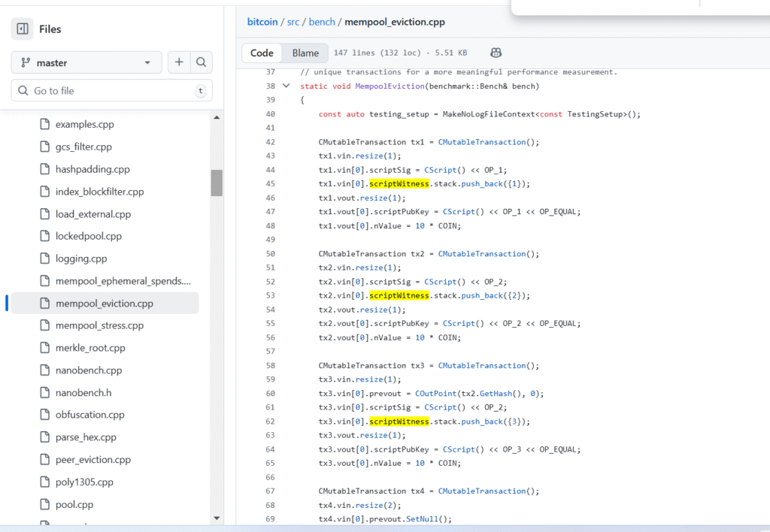Open parse_hex.cpp in the file tree
The image size is (770, 532).
[86, 437]
